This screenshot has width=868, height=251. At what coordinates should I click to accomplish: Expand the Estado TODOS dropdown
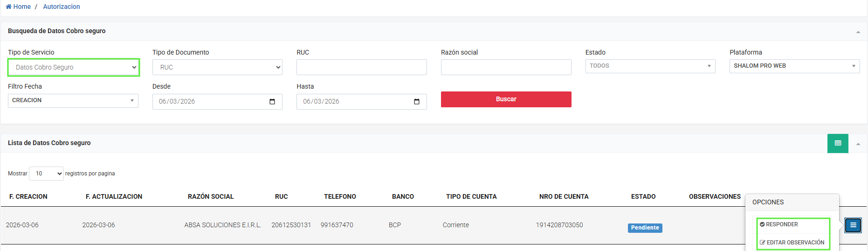point(650,66)
